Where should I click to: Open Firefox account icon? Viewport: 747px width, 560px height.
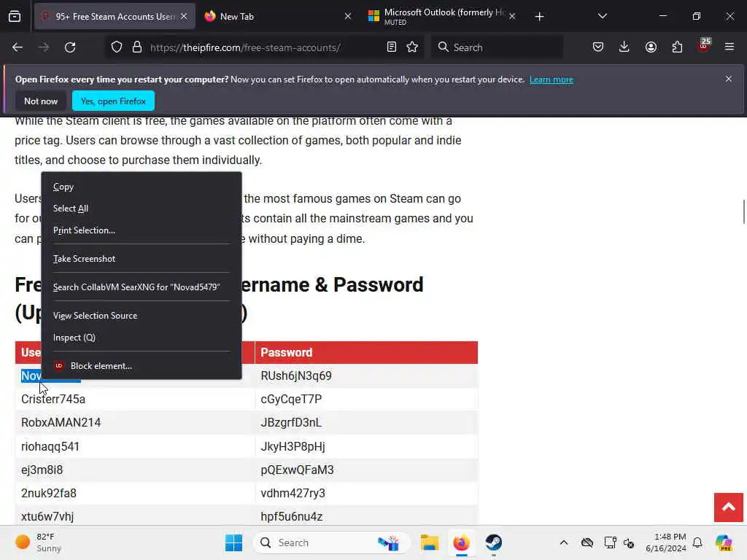click(651, 47)
